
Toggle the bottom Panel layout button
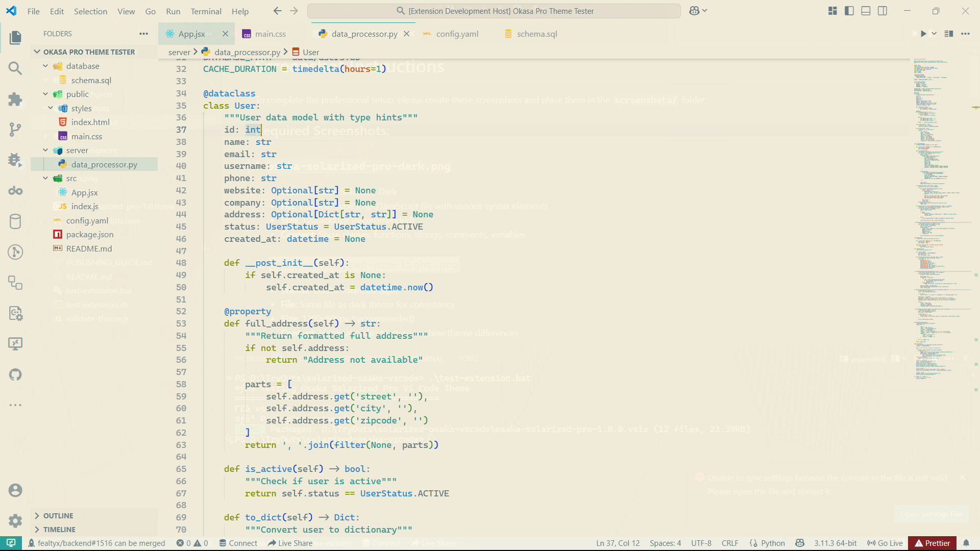click(x=866, y=11)
